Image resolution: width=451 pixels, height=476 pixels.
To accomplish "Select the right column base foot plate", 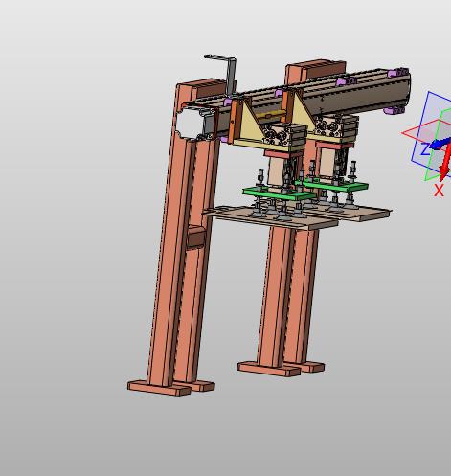I will [269, 369].
